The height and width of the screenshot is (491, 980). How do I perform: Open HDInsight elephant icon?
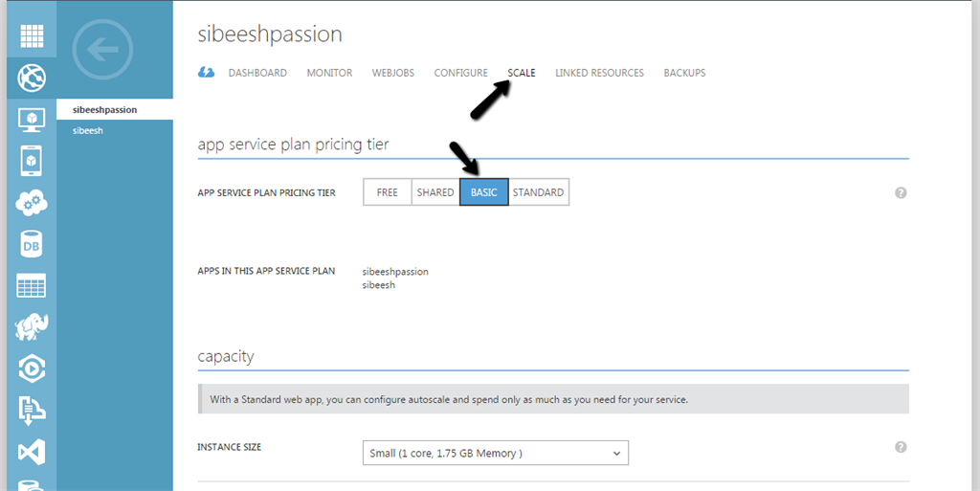tap(32, 327)
